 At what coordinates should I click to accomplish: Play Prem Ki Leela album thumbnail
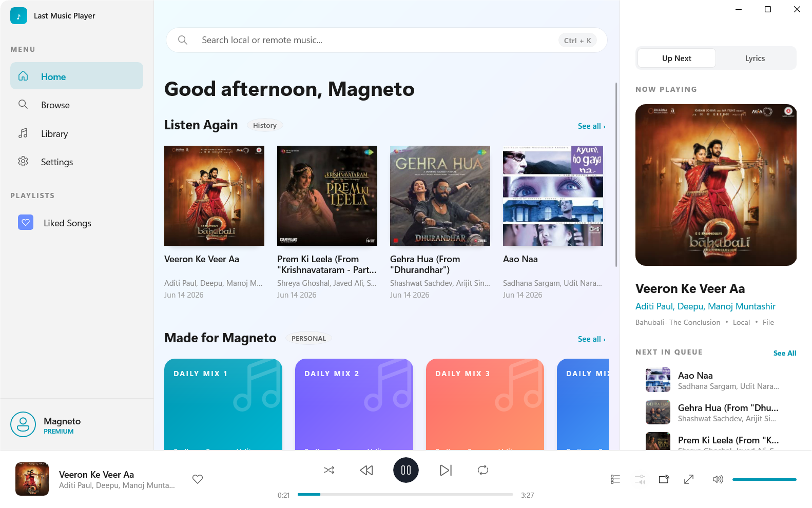click(x=327, y=196)
